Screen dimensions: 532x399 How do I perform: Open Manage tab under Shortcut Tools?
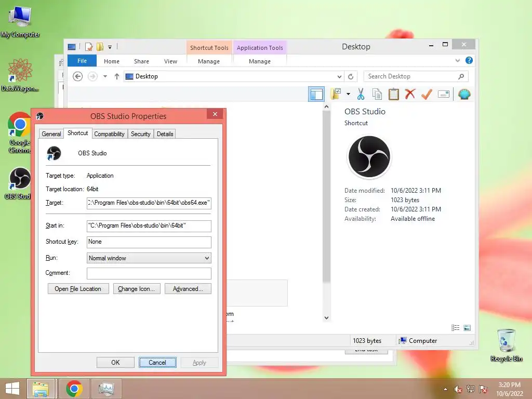pyautogui.click(x=209, y=61)
